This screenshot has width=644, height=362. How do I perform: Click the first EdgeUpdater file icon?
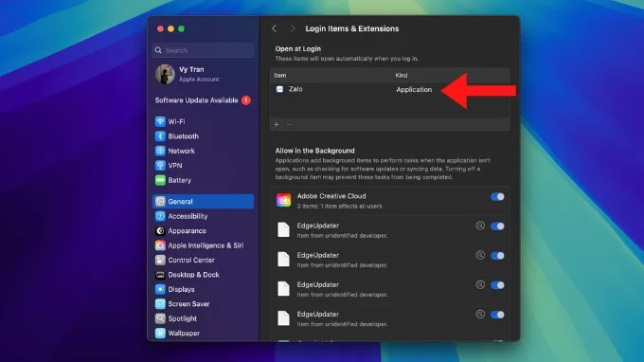[x=283, y=229]
